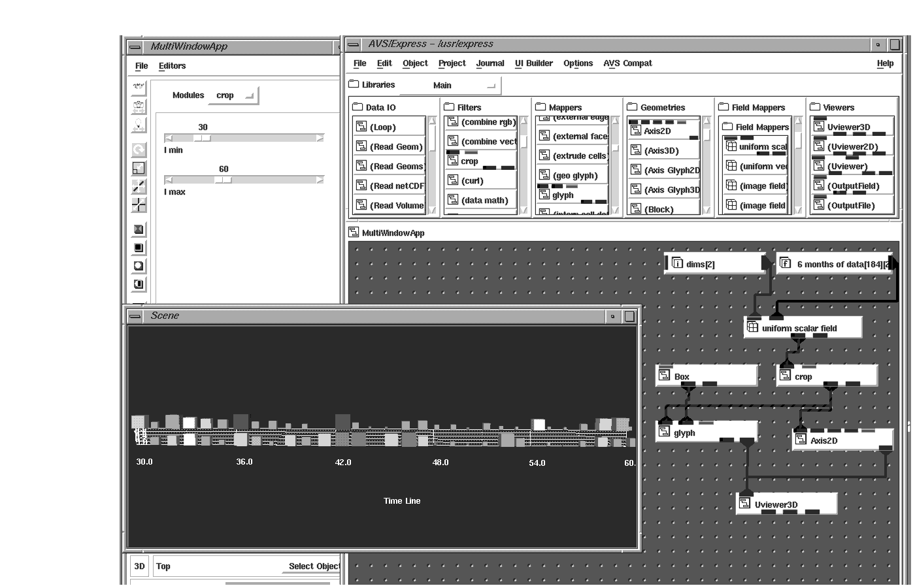
Task: Open the Editors menu in MultiWindowApp
Action: 172,66
